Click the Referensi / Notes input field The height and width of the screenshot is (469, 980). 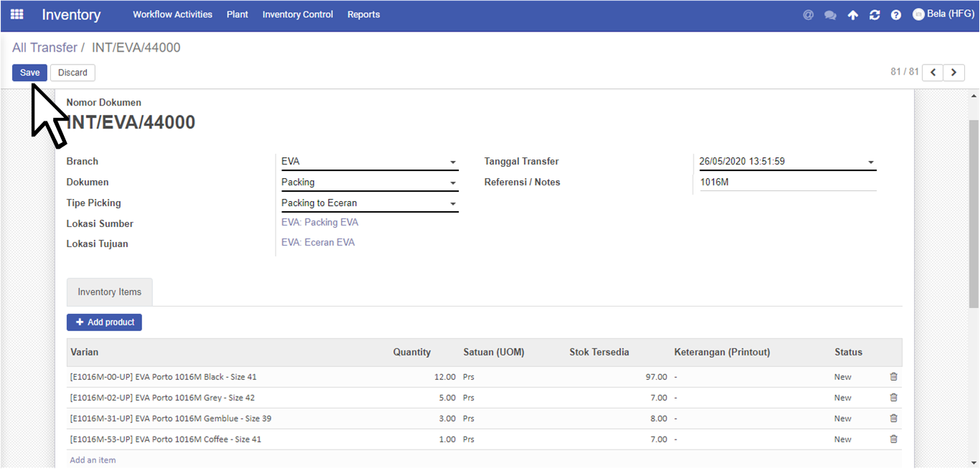click(x=787, y=182)
